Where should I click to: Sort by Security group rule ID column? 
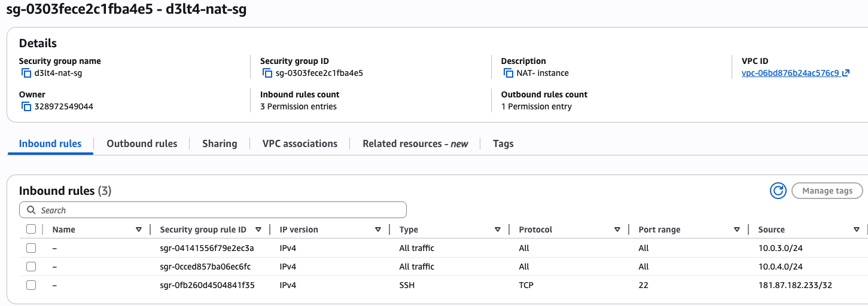(x=258, y=229)
